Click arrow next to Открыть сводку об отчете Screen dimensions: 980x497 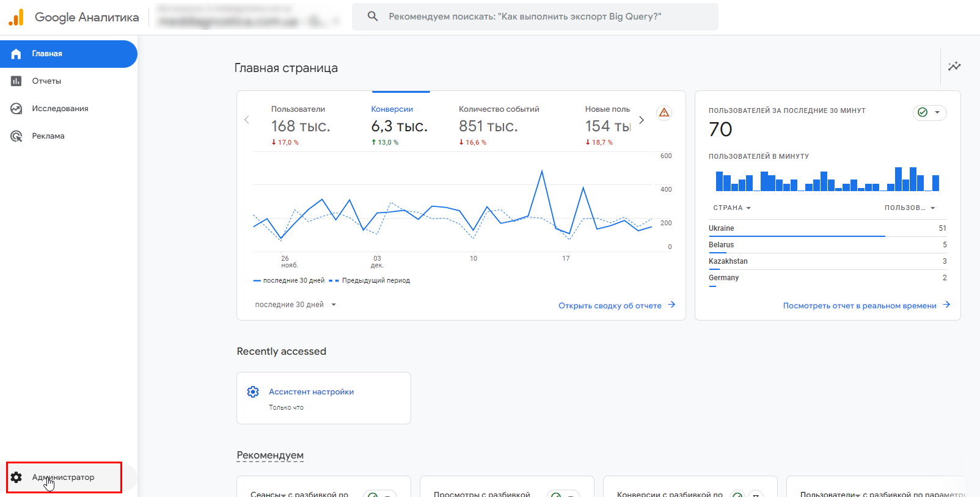tap(671, 305)
